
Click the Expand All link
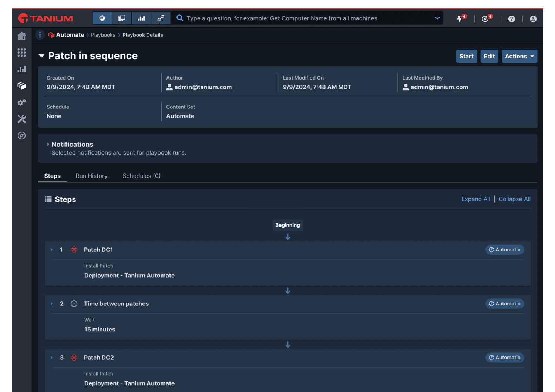476,199
